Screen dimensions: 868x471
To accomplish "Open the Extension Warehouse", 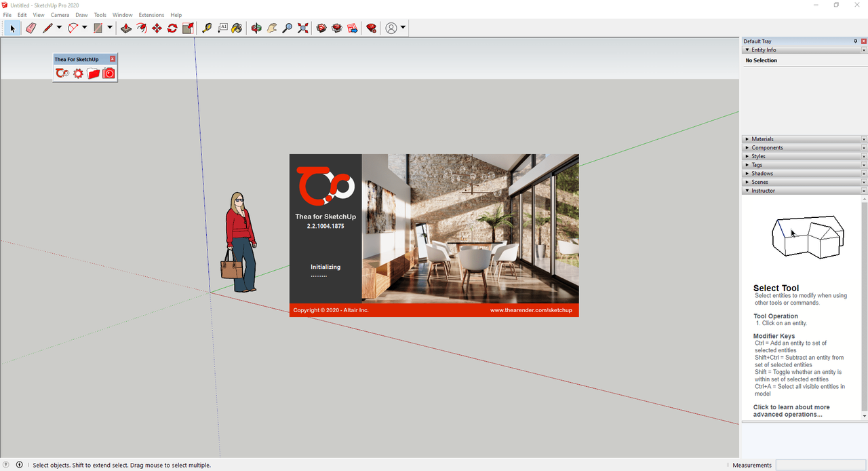I will click(x=337, y=28).
